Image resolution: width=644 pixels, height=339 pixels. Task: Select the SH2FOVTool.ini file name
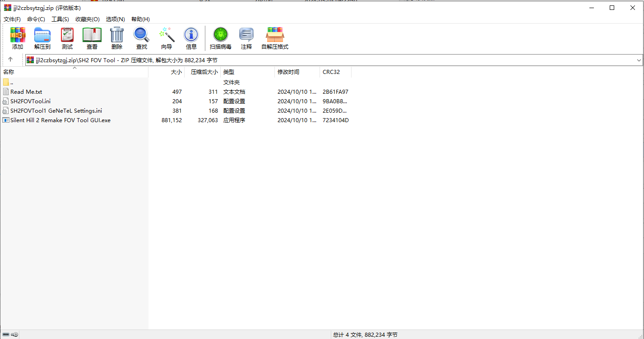pos(31,101)
